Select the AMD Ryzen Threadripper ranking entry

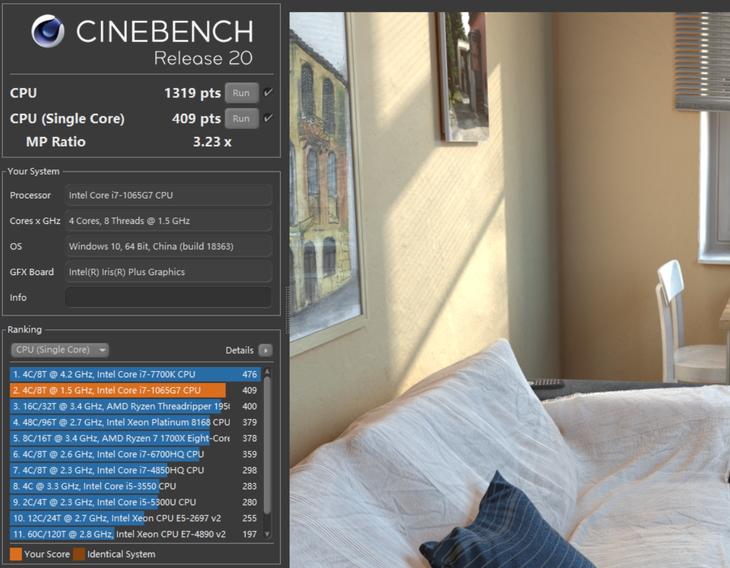pyautogui.click(x=120, y=406)
